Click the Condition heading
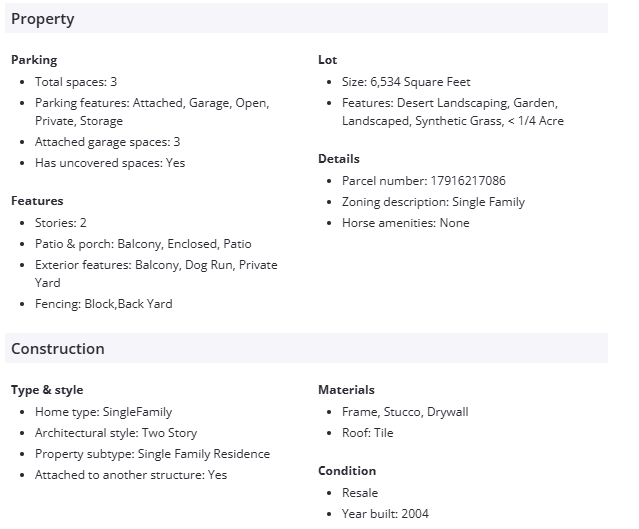The height and width of the screenshot is (529, 639). 347,471
